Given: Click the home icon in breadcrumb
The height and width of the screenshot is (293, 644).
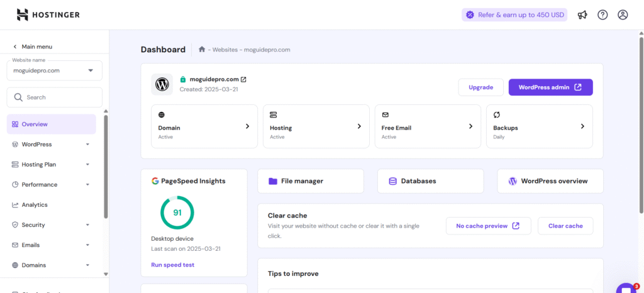Looking at the screenshot, I should click(202, 50).
